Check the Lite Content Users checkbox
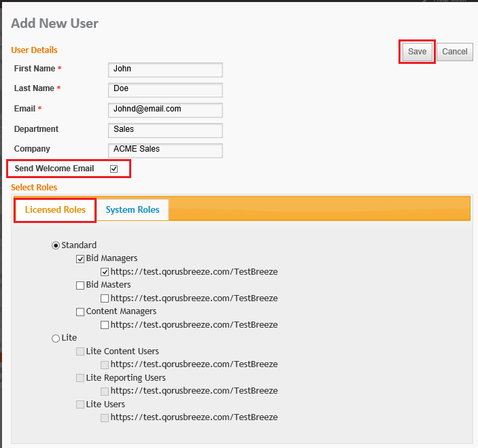Screen dimensions: 478x448 pos(80,351)
